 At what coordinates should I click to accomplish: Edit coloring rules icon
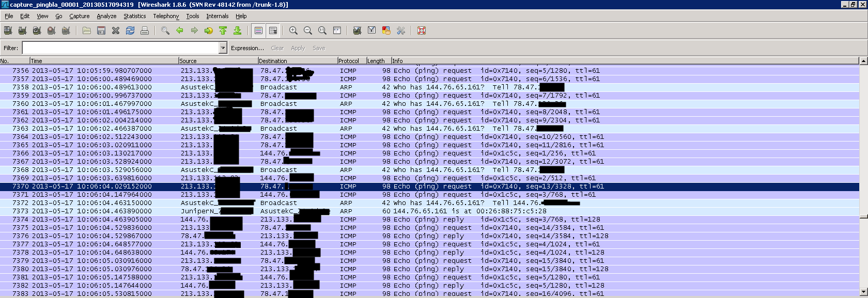click(386, 31)
